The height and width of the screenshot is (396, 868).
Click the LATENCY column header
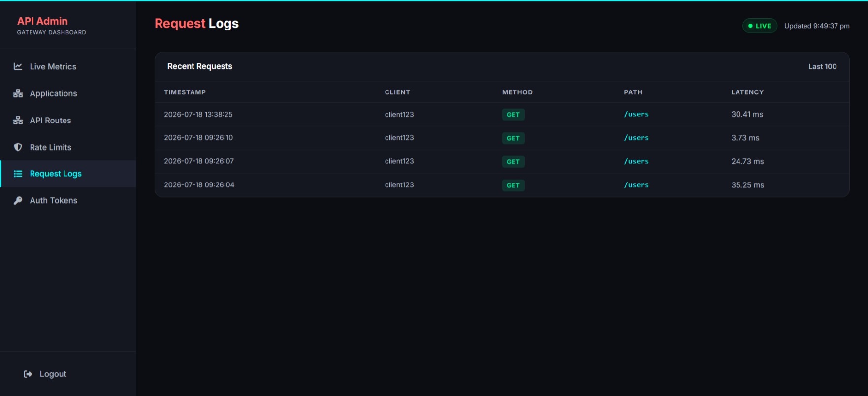[x=747, y=92]
